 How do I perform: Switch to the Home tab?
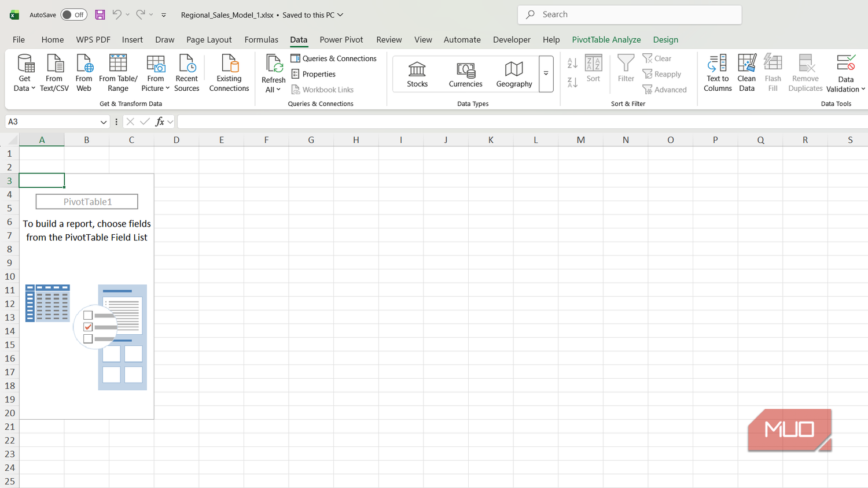click(53, 39)
